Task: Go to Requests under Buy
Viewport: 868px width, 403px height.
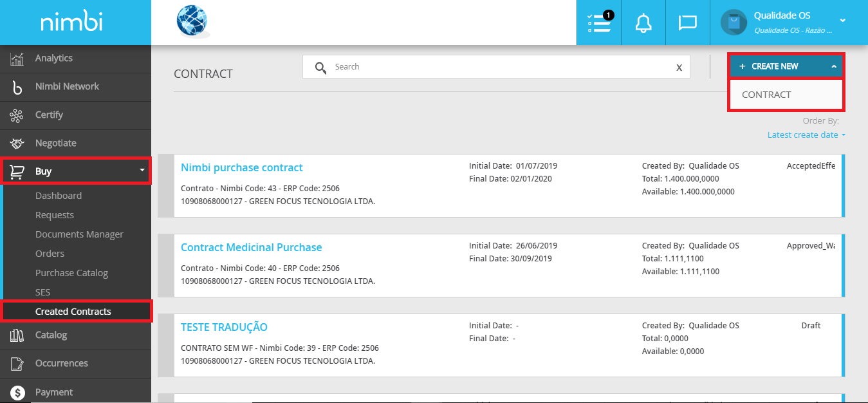Action: [x=55, y=215]
